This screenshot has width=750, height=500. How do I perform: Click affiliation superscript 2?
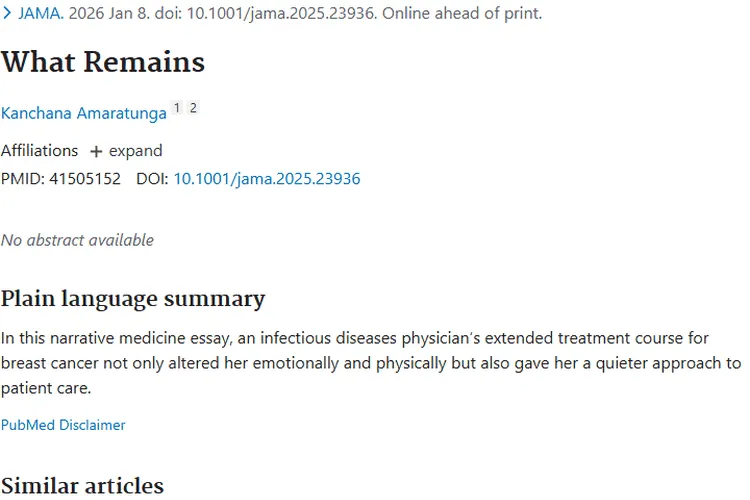(193, 108)
